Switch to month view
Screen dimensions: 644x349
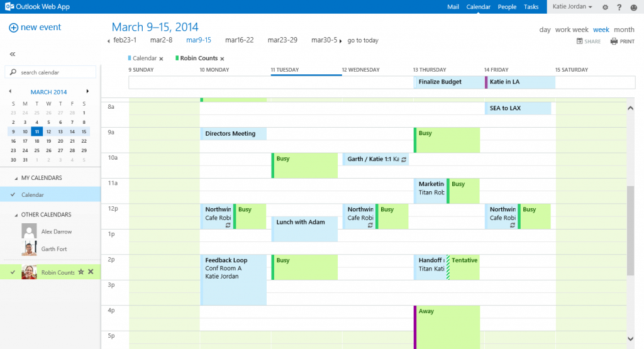coord(624,30)
